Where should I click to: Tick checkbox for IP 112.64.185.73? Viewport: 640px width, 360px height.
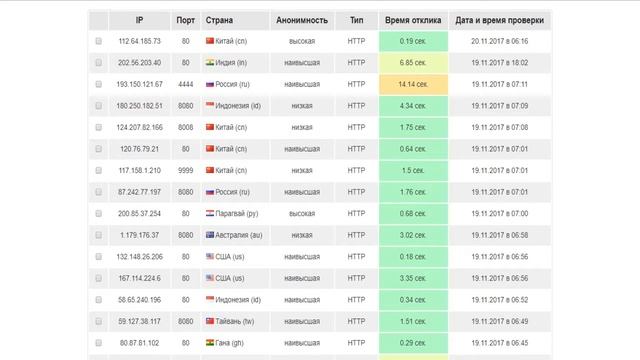98,41
